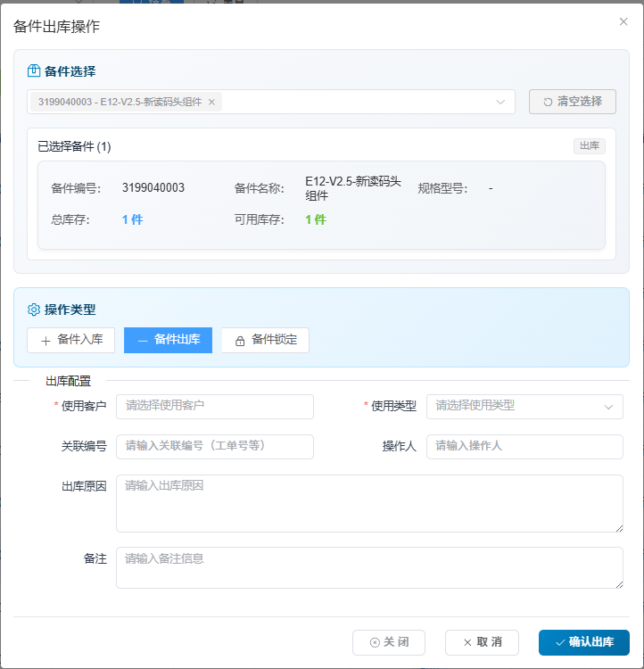The image size is (644, 669).
Task: Click the 关联编号 input field
Action: pos(215,446)
